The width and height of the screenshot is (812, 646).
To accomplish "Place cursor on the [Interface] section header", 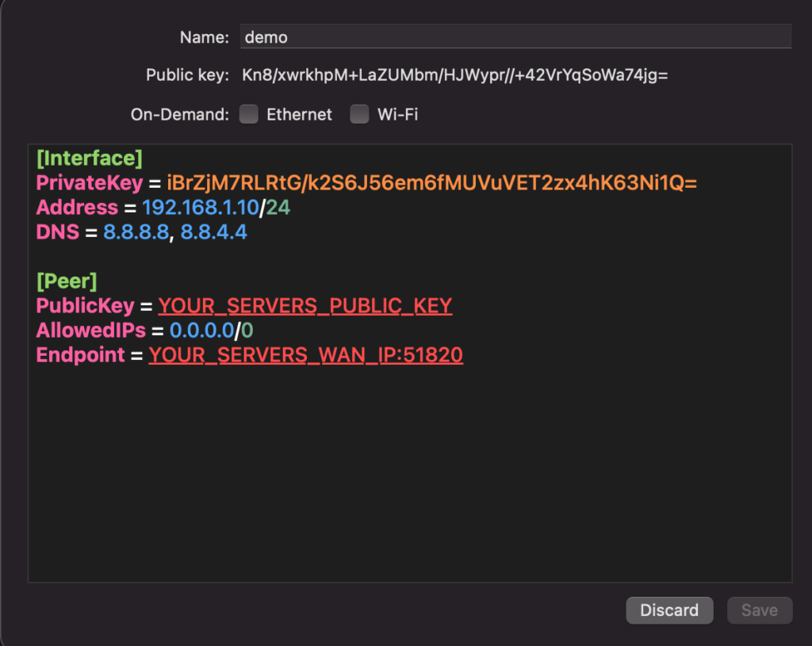I will (89, 159).
